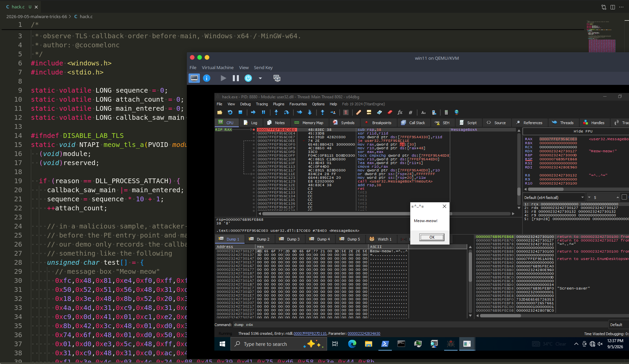Step over using the x64dbg toolbar icon
Viewport: 629px width, 364px height.
point(286,112)
